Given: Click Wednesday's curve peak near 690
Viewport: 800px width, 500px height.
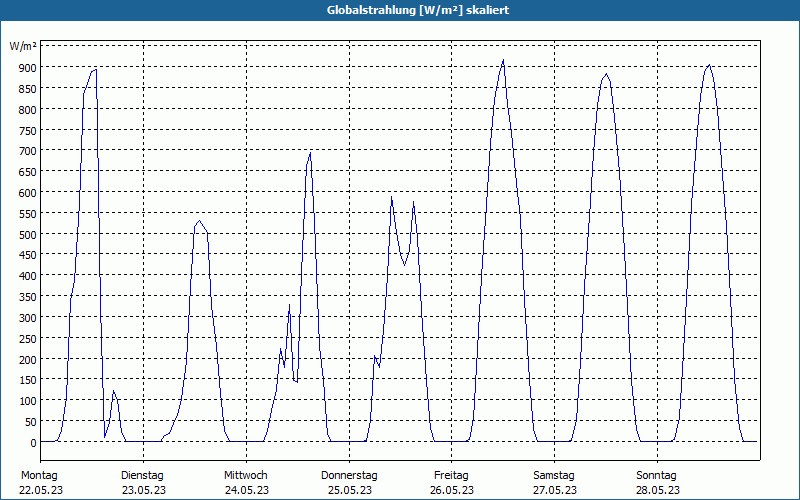Looking at the screenshot, I should 310,153.
